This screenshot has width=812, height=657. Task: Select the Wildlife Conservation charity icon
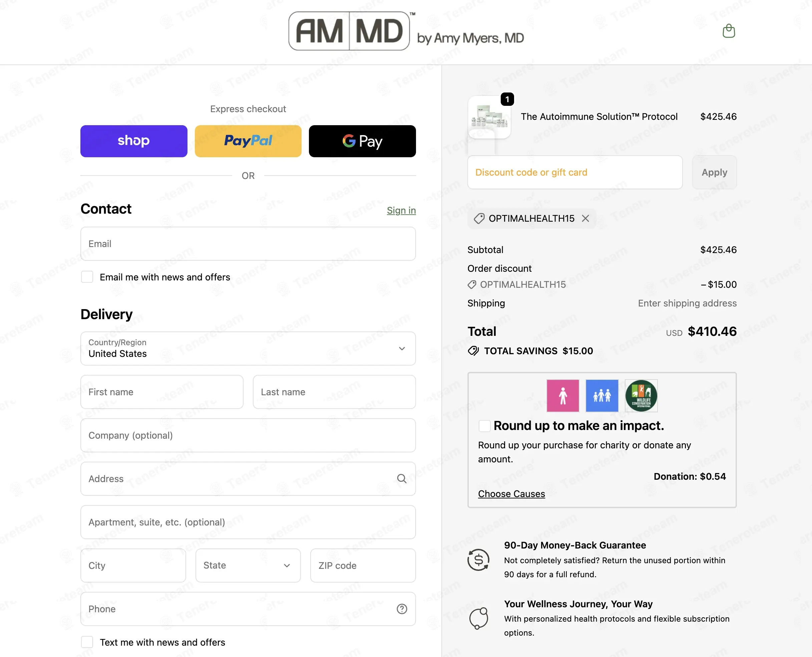(x=641, y=396)
